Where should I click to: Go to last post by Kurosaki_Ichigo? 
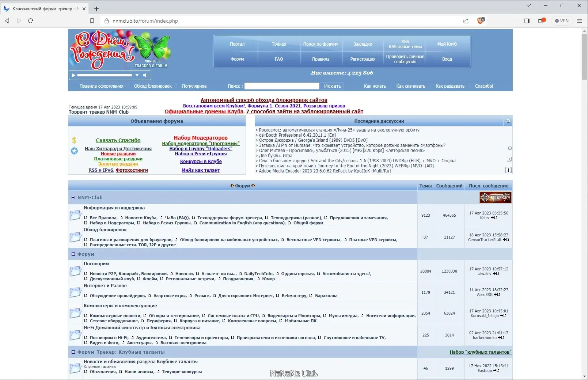pos(504,316)
